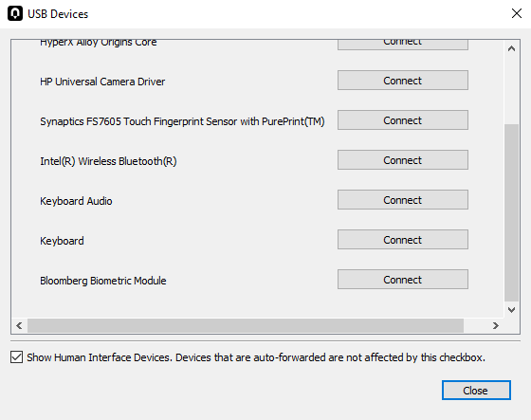The width and height of the screenshot is (531, 420).
Task: Uncheck Show Human Interface Devices checkbox
Action: (x=17, y=357)
